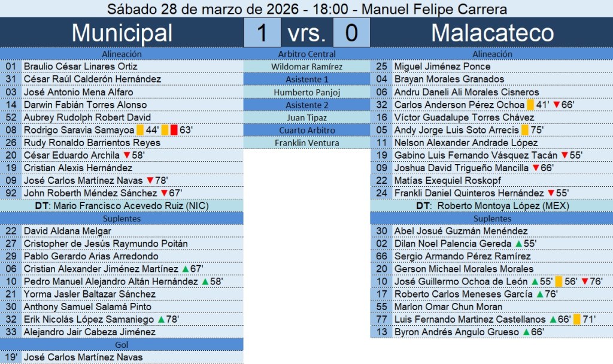This screenshot has width=613, height=364.
Task: Click the yellow card beside Andy Jorge Luis Soto Arrecis
Action: point(525,130)
